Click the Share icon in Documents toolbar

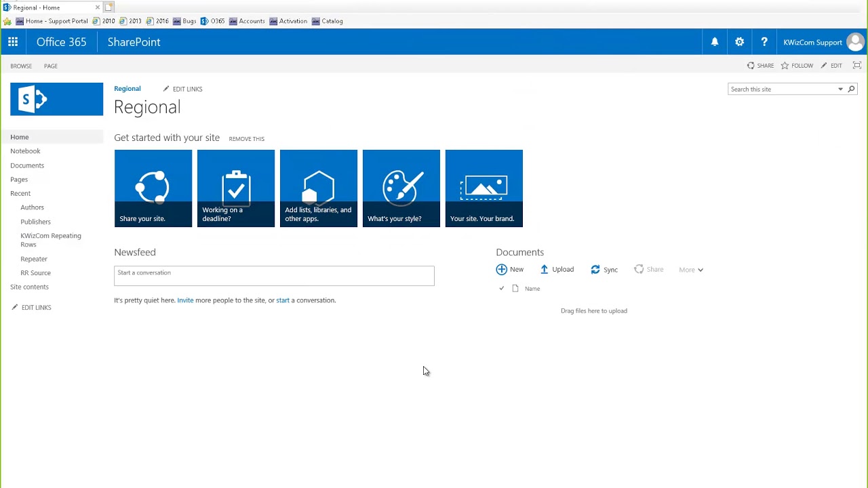639,270
